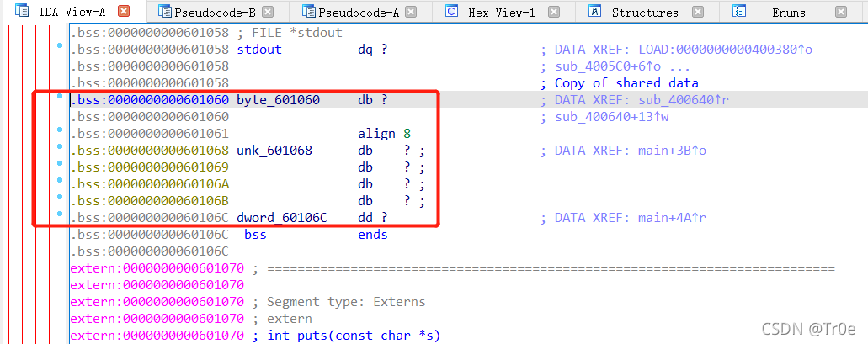The height and width of the screenshot is (344, 868).
Task: Toggle breakpoint dot at address 60106B
Action: click(60, 198)
